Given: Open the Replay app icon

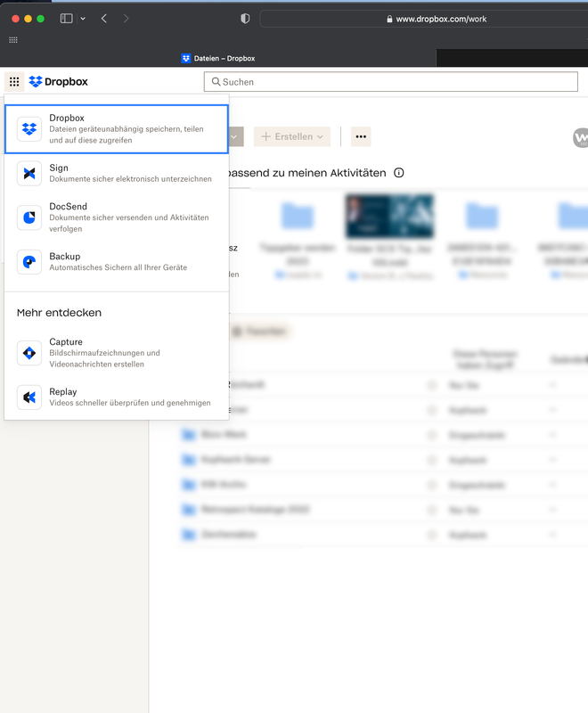Looking at the screenshot, I should pyautogui.click(x=29, y=397).
